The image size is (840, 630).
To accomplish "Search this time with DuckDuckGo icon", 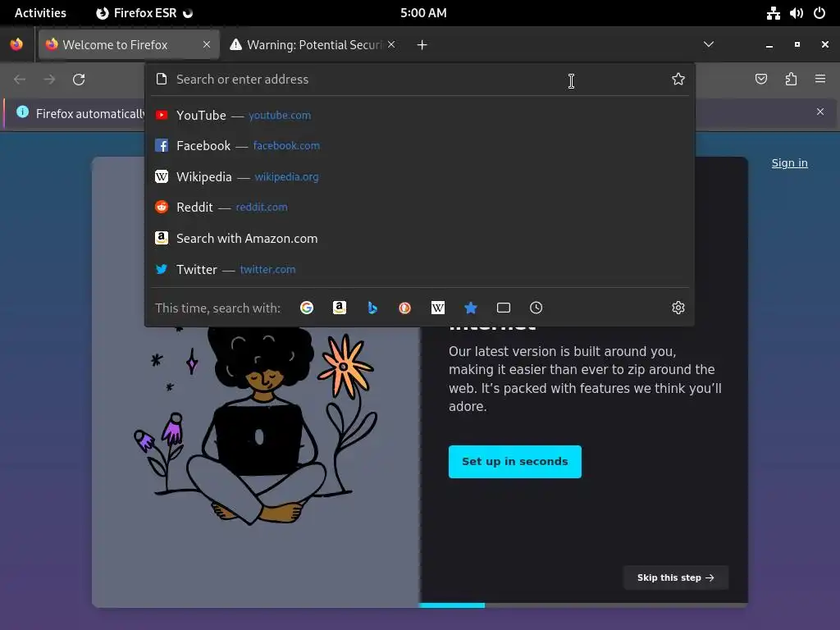I will (x=405, y=308).
